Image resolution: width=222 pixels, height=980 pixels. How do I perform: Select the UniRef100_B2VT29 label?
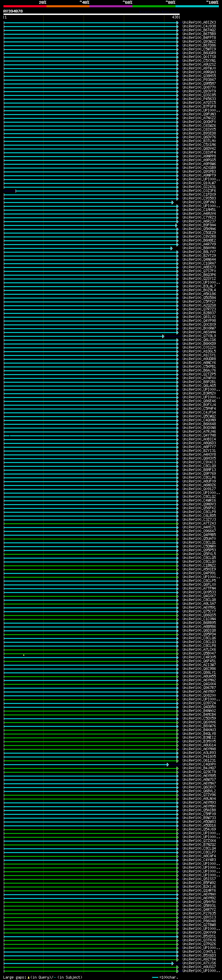tap(199, 256)
